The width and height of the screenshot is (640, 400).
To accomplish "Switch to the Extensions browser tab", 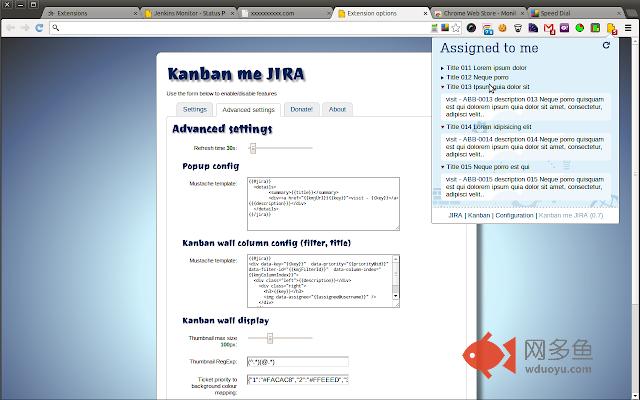I will pyautogui.click(x=91, y=13).
